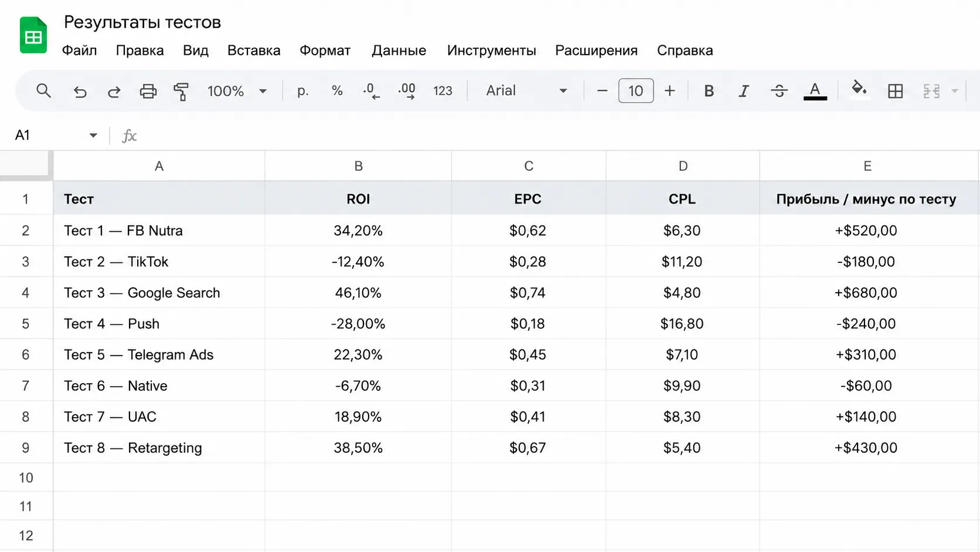Viewport: 980px width, 552px height.
Task: Toggle italic formatting
Action: point(743,91)
